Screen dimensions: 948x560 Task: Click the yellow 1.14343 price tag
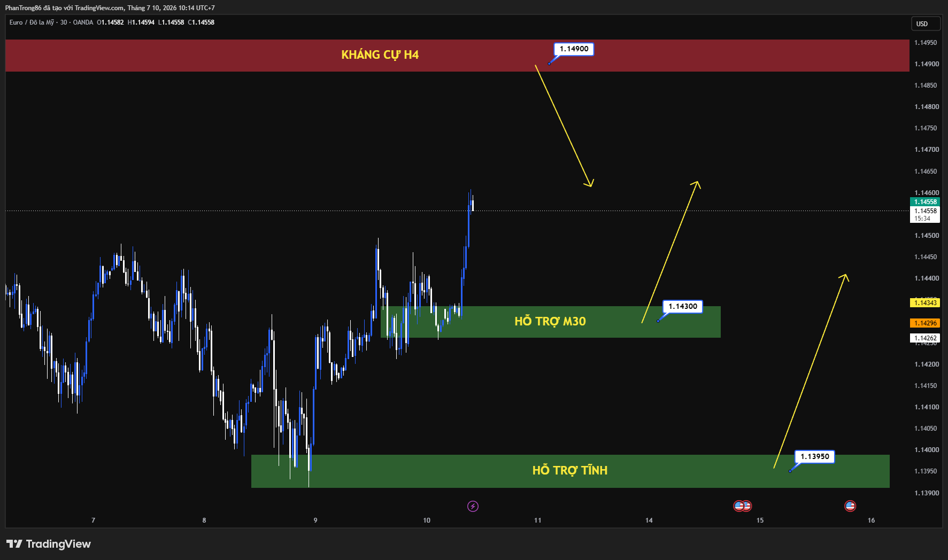[925, 303]
